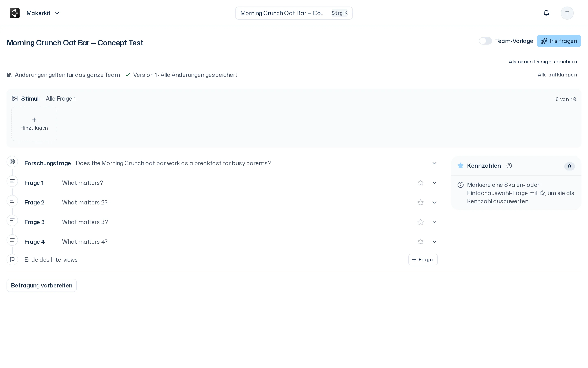Viewport: 588px width, 368px height.
Task: Click the Frage 3 text-type icon
Action: tap(12, 221)
